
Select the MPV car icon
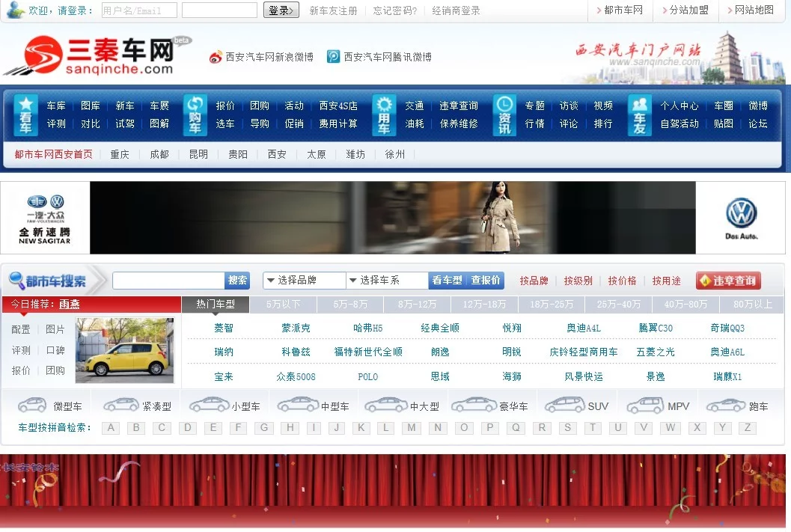point(645,405)
